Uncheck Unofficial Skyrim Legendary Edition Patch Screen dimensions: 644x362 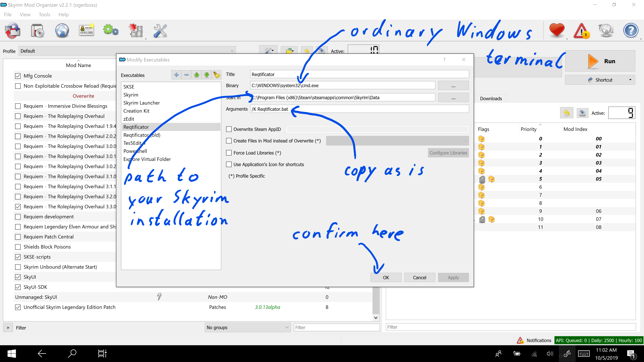coord(18,307)
